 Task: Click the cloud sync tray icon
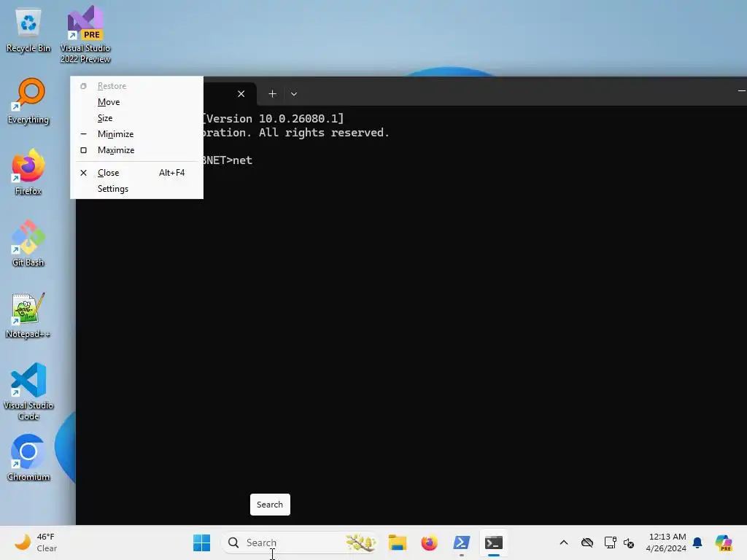pyautogui.click(x=587, y=542)
